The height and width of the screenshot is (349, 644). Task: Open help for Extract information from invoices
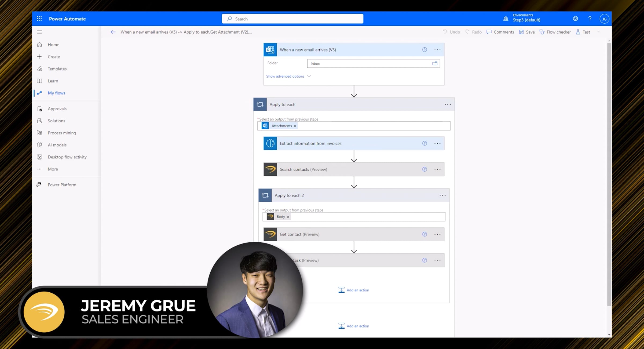pos(425,143)
